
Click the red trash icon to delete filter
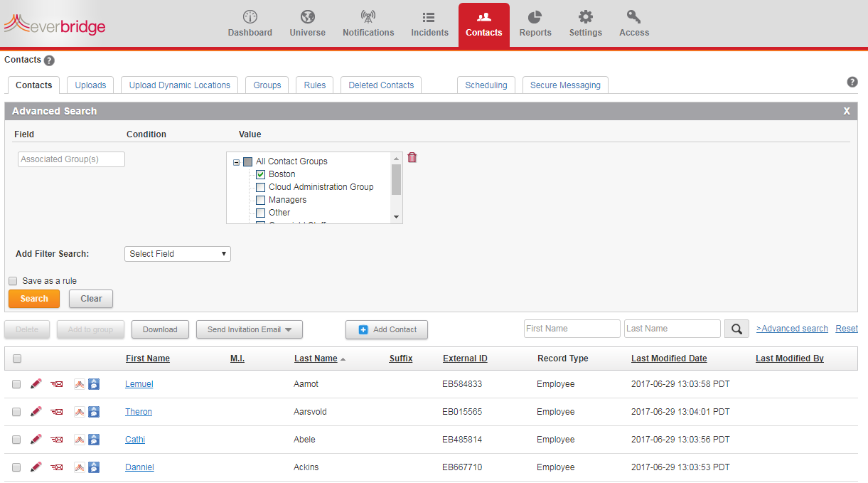coord(412,157)
